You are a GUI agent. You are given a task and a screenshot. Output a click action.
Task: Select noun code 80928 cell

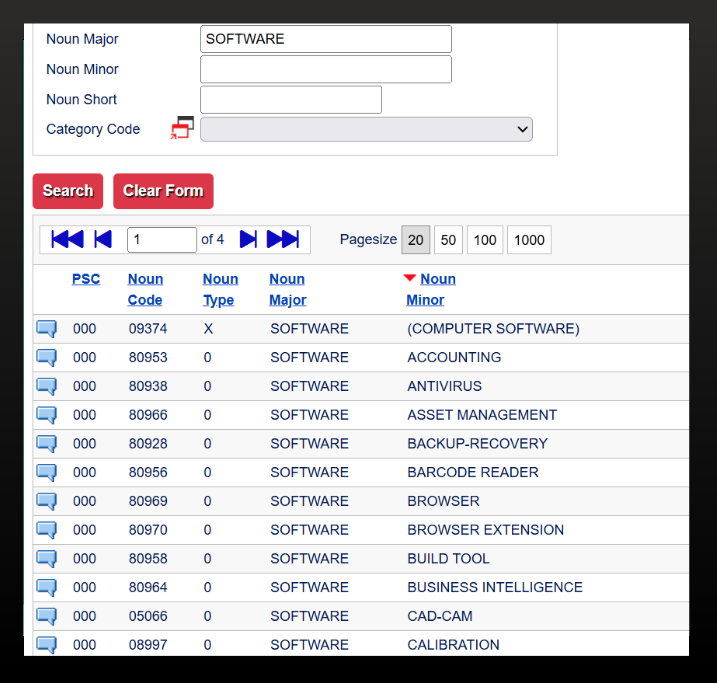[148, 444]
